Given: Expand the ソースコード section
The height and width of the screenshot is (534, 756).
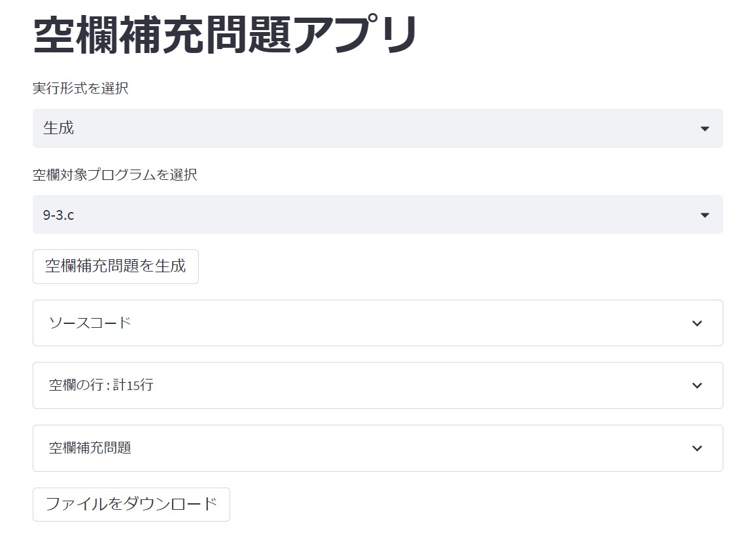Looking at the screenshot, I should (377, 323).
